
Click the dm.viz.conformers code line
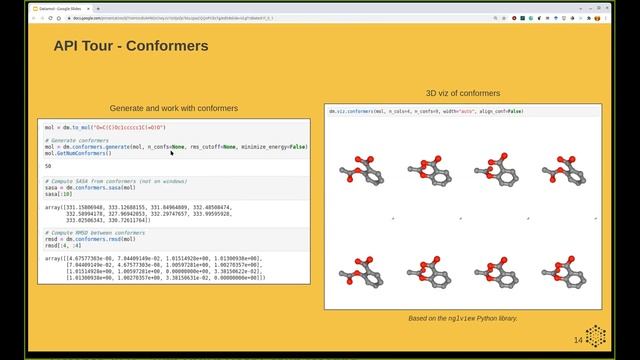click(x=426, y=111)
